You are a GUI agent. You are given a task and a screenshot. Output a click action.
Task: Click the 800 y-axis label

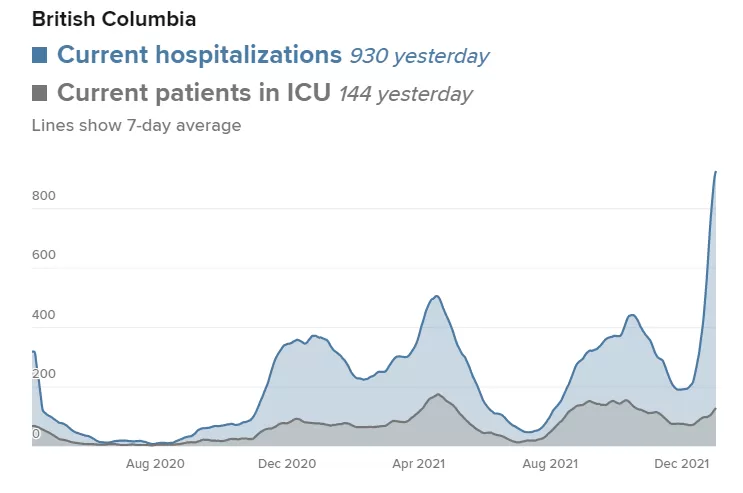pos(44,196)
